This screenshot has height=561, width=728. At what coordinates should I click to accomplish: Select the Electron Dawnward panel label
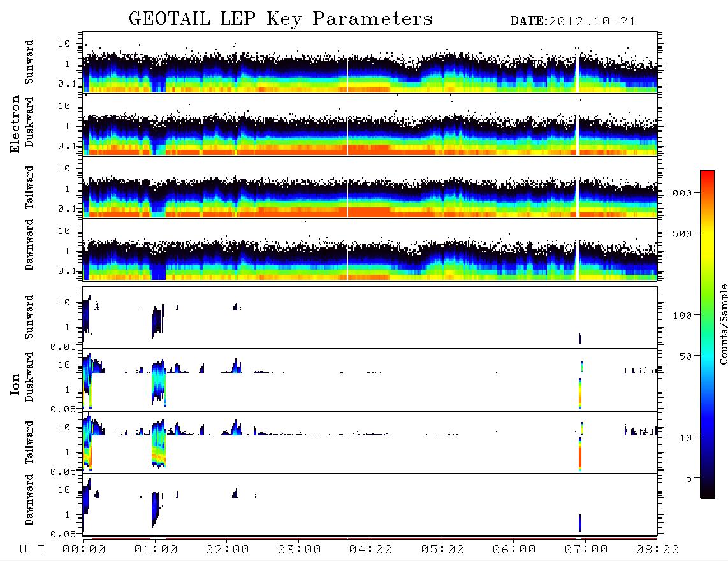(x=29, y=245)
